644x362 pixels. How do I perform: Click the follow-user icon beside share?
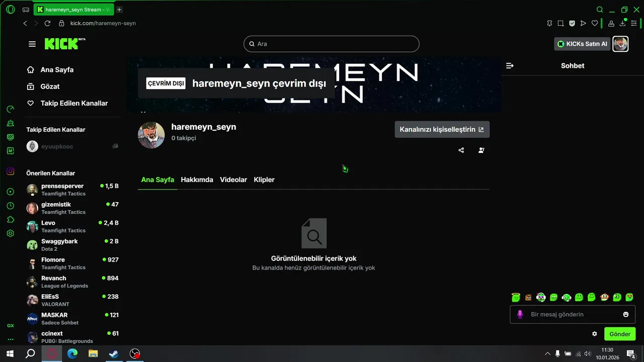click(481, 150)
